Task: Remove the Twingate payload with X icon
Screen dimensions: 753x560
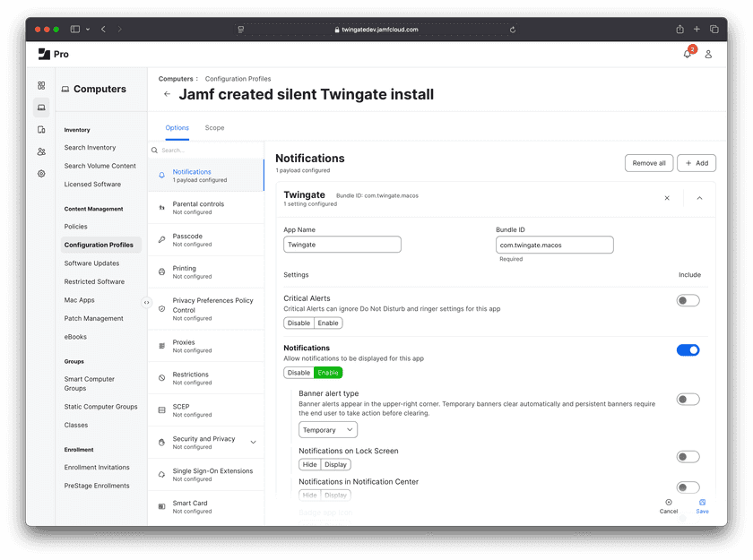Action: [667, 198]
